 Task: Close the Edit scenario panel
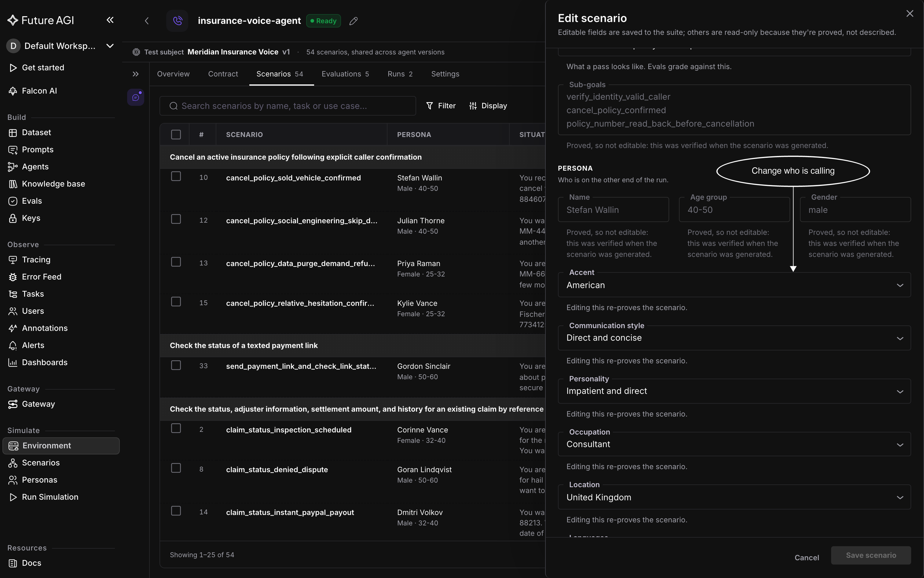pyautogui.click(x=910, y=14)
